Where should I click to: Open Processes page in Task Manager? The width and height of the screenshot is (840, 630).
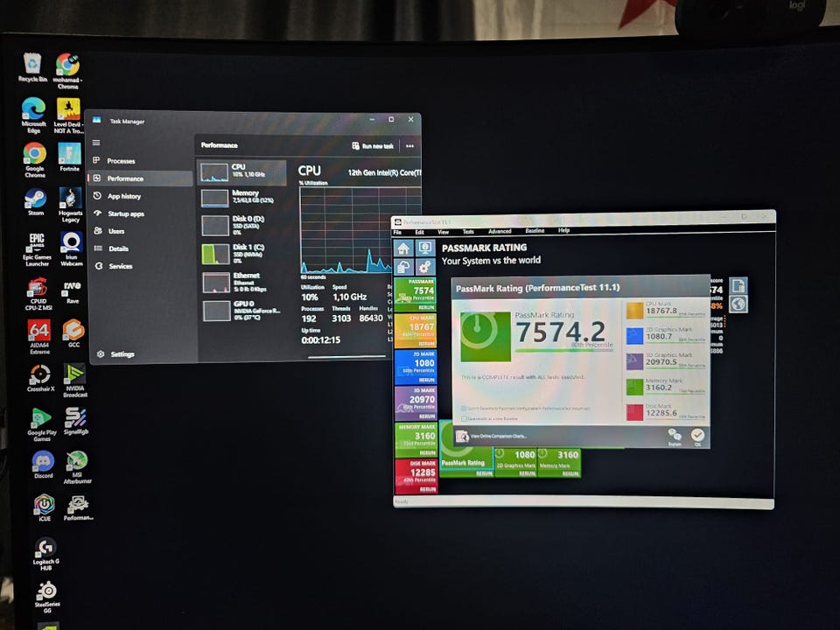pos(140,161)
